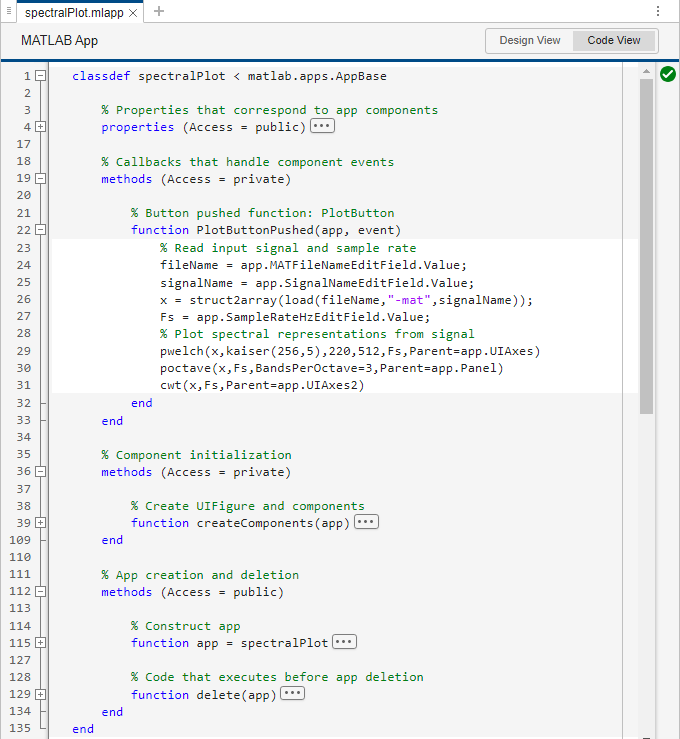
Task: Add a new document tab with plus
Action: pyautogui.click(x=159, y=11)
